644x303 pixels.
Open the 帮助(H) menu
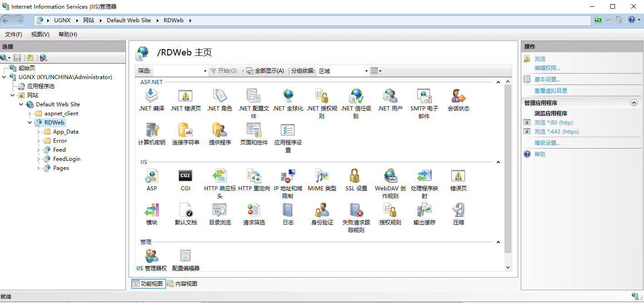[x=68, y=35]
